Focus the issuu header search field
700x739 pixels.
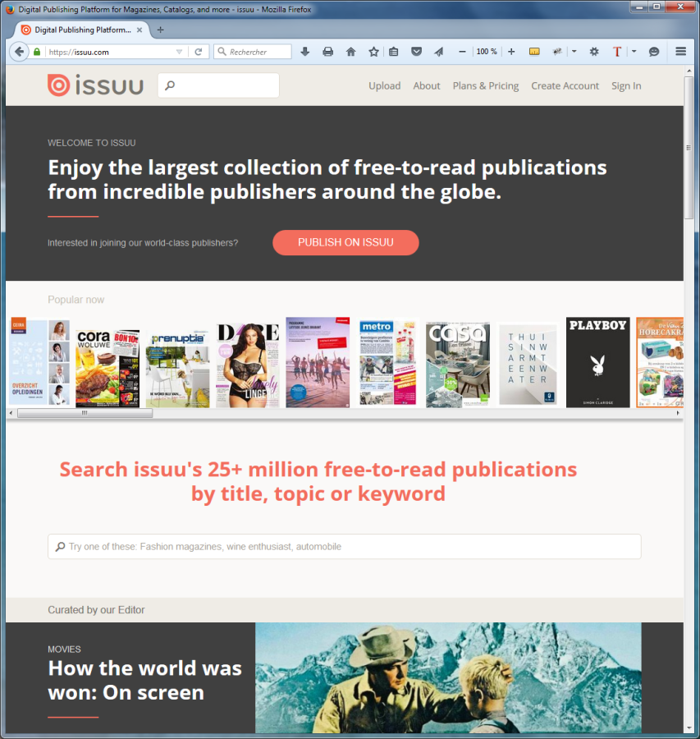tap(218, 85)
